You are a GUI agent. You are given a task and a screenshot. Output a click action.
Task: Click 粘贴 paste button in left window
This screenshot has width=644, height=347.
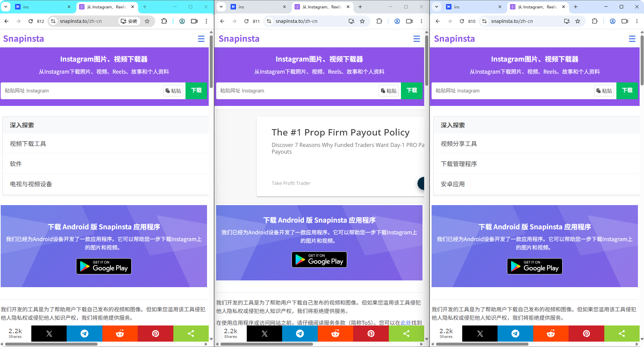[x=173, y=91]
